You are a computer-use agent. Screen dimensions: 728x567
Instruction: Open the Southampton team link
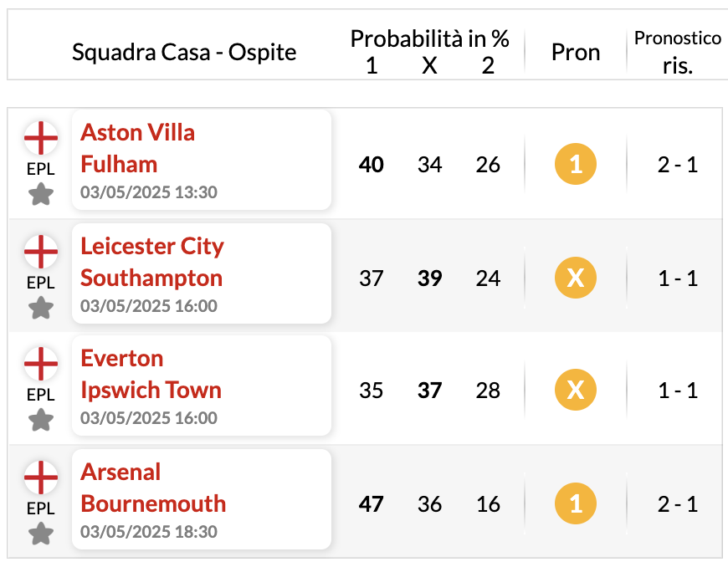(151, 278)
